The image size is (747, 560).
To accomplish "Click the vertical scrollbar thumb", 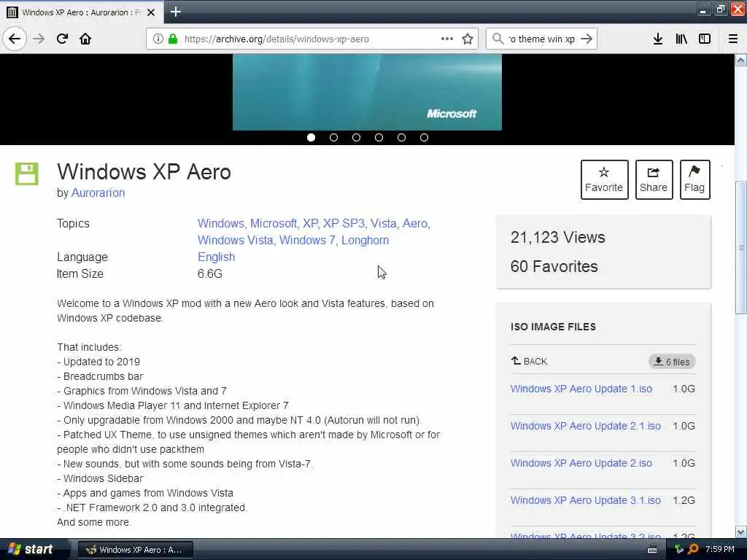I will [x=741, y=248].
